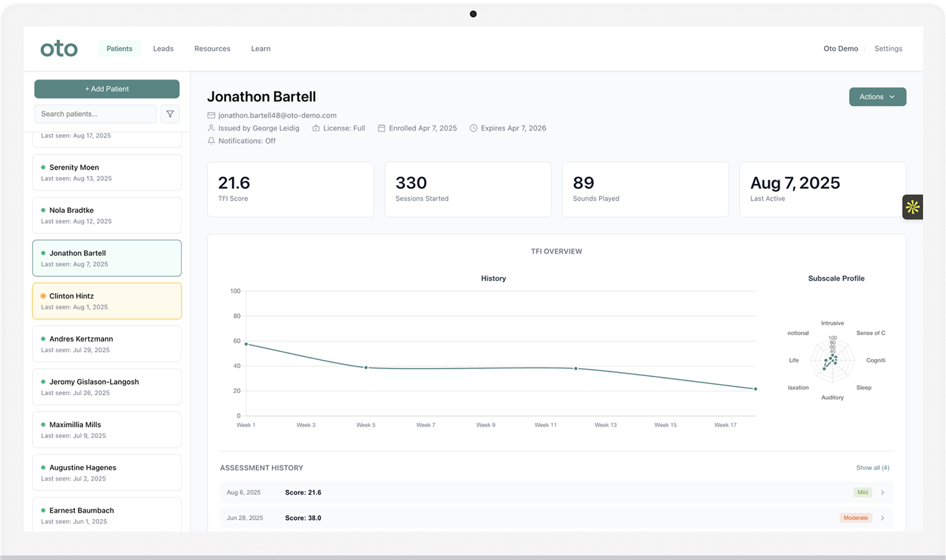Viewport: 946px width, 560px height.
Task: Click the Aug 7, 2025 Last Active card
Action: pos(823,189)
